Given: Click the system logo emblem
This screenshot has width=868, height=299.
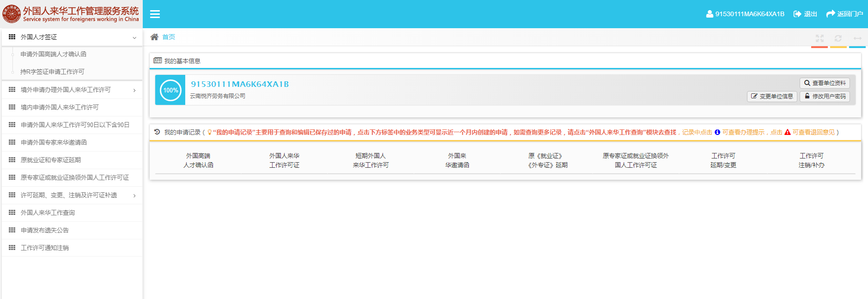Looking at the screenshot, I should 11,14.
